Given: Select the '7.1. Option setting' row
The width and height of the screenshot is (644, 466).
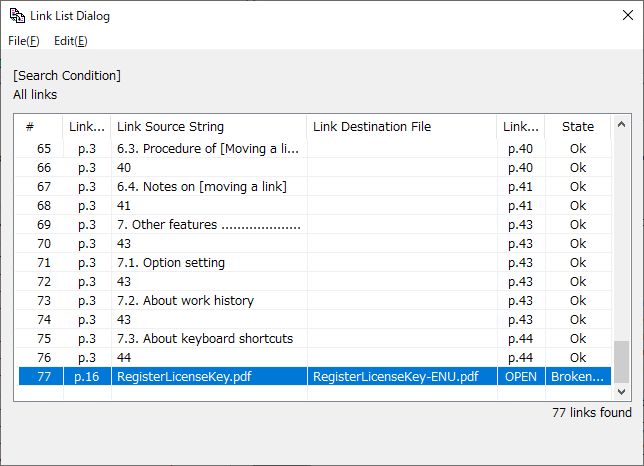Looking at the screenshot, I should click(313, 263).
